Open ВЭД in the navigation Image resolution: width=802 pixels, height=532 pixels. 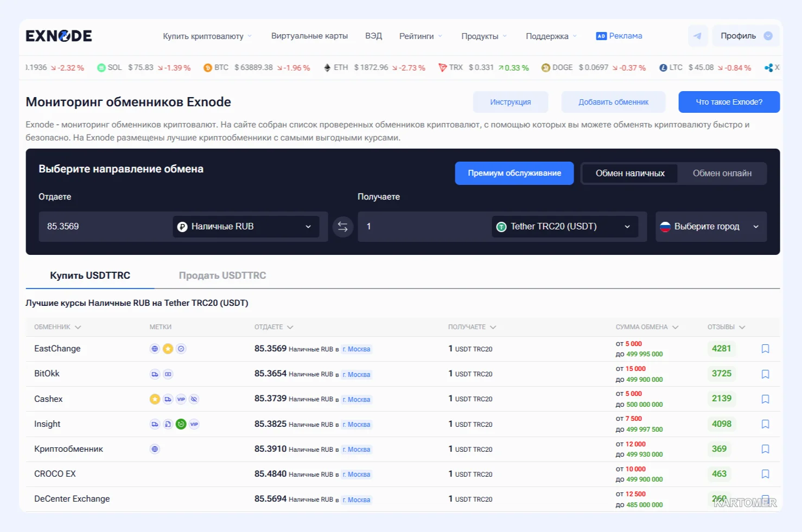pos(373,36)
